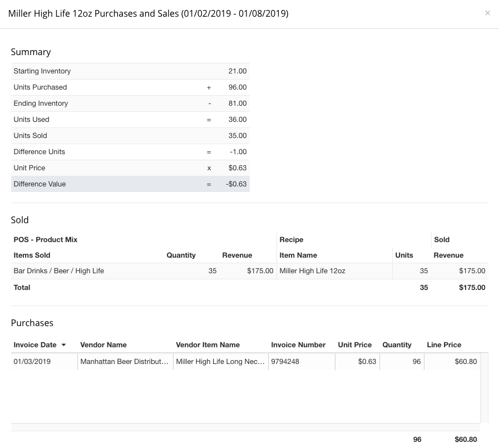Click the highlighted Difference Value row label
Viewport: 499px width, 448px height.
39,184
